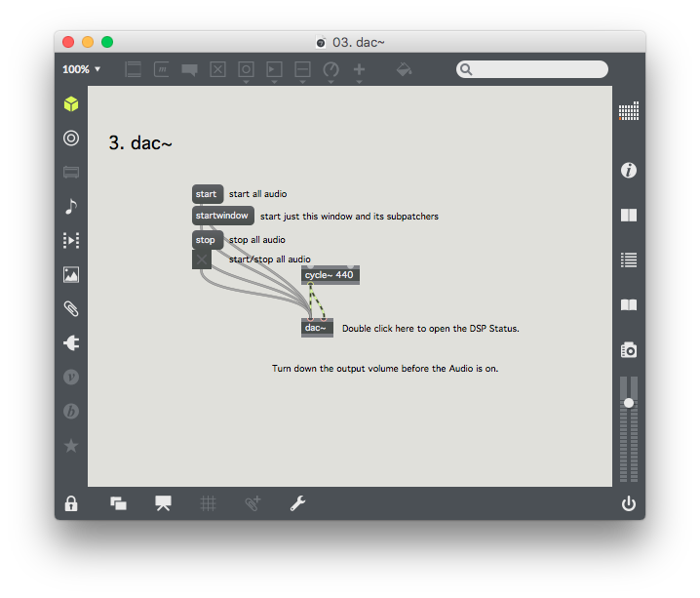Open the Vizzie modules icon
The image size is (700, 598).
point(71,377)
